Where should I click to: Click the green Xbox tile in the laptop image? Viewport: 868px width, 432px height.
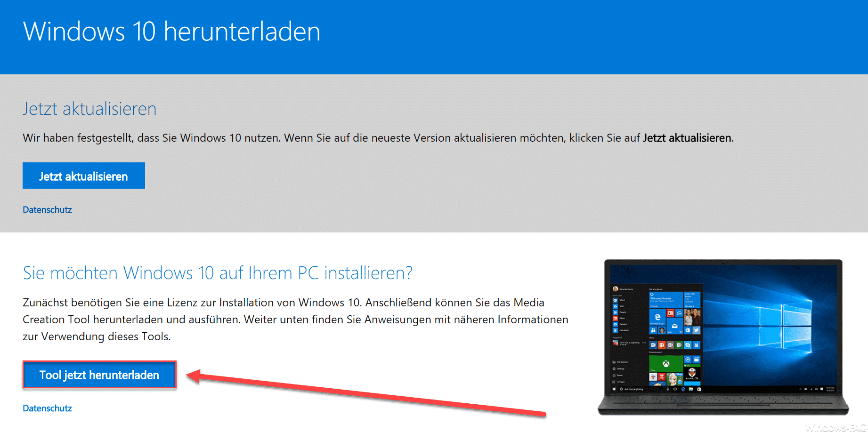point(666,364)
